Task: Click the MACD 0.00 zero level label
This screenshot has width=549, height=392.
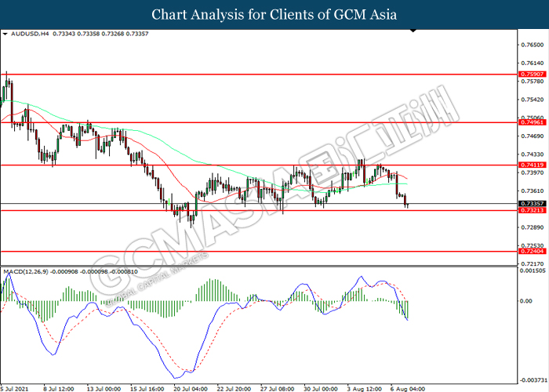Action: click(525, 301)
